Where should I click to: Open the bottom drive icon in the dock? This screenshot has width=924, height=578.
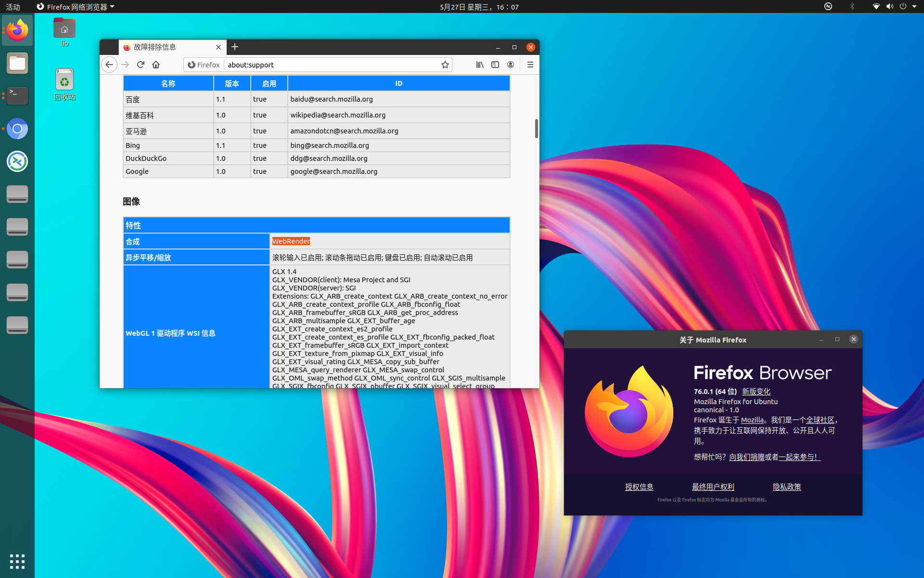click(17, 325)
